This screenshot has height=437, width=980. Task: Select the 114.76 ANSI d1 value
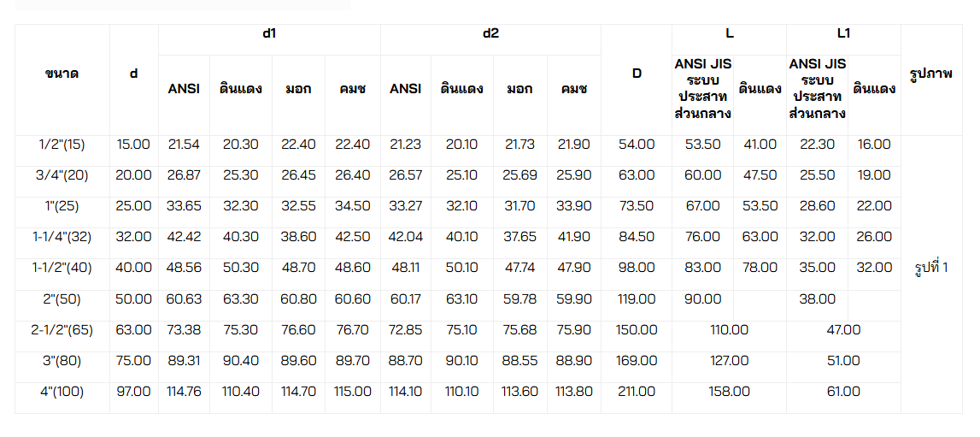184,392
